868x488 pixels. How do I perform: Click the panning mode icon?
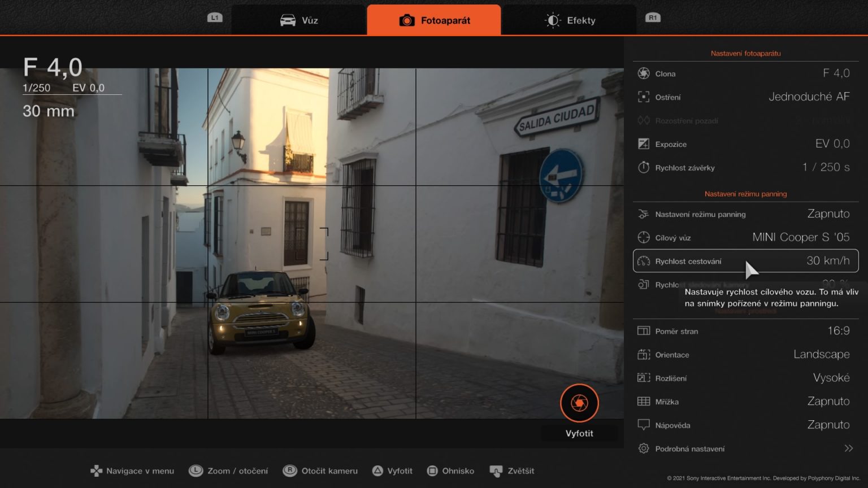[644, 214]
